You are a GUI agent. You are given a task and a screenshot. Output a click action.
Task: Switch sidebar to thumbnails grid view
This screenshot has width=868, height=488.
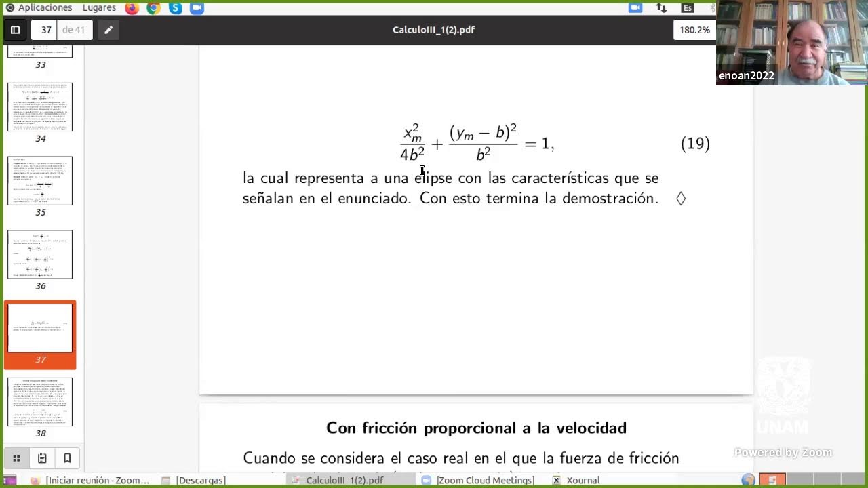[x=16, y=458]
